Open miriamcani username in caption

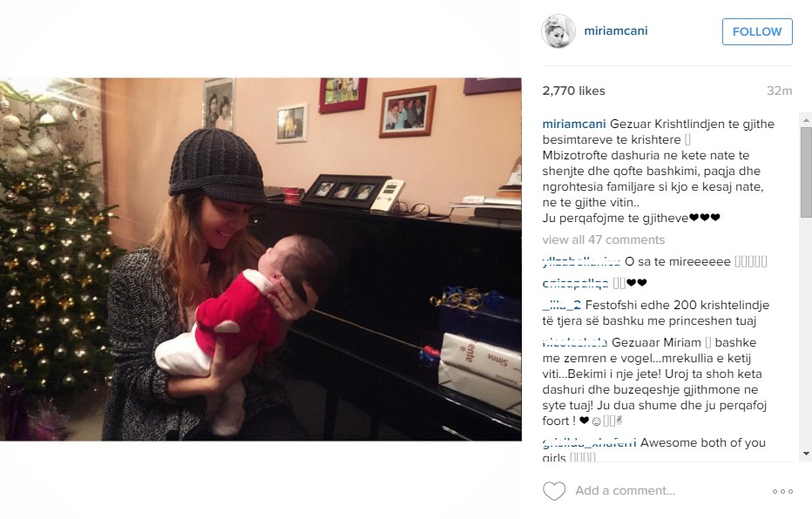tap(574, 125)
